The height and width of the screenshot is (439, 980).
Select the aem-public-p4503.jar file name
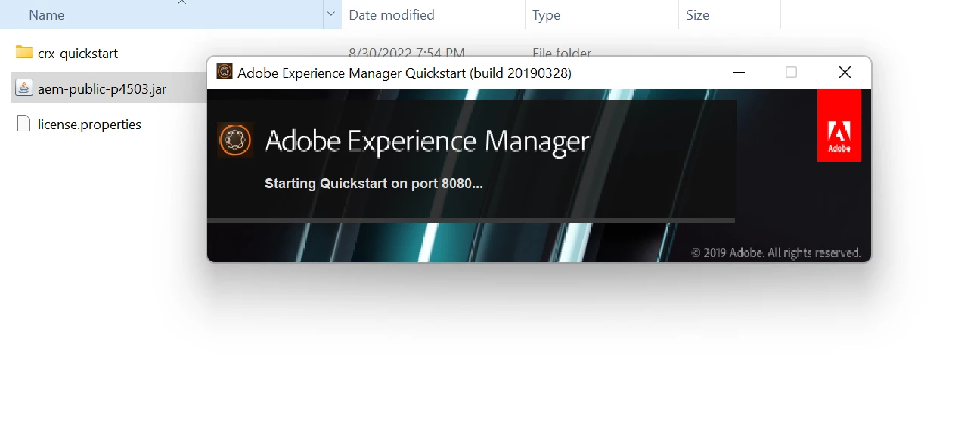point(102,89)
